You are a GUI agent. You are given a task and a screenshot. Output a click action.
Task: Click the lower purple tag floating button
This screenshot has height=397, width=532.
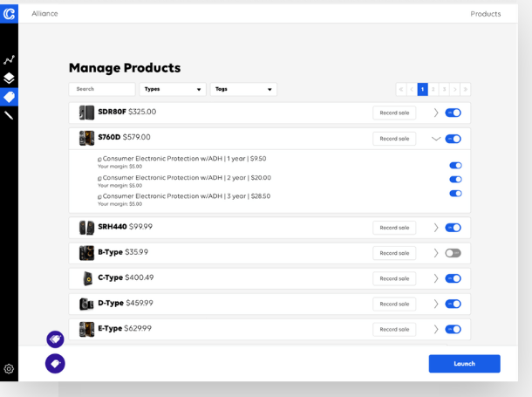point(55,363)
